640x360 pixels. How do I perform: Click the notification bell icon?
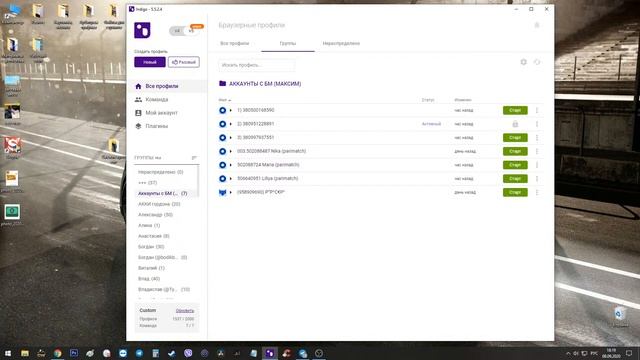[x=537, y=25]
